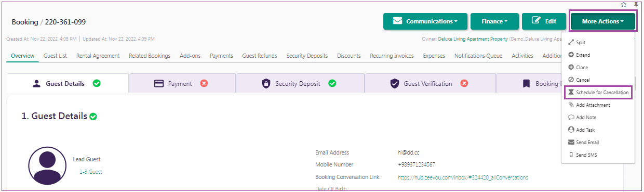
Task: Open the Communications dropdown
Action: pos(425,21)
